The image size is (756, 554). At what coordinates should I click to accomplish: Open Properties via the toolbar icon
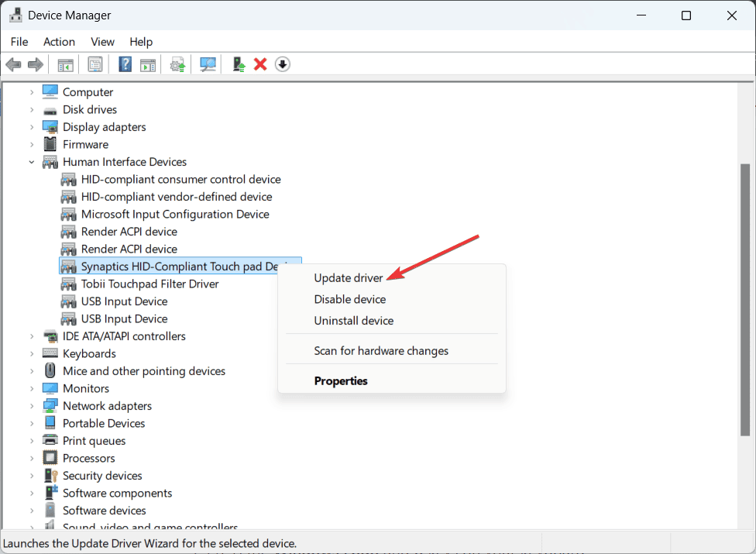[x=95, y=64]
